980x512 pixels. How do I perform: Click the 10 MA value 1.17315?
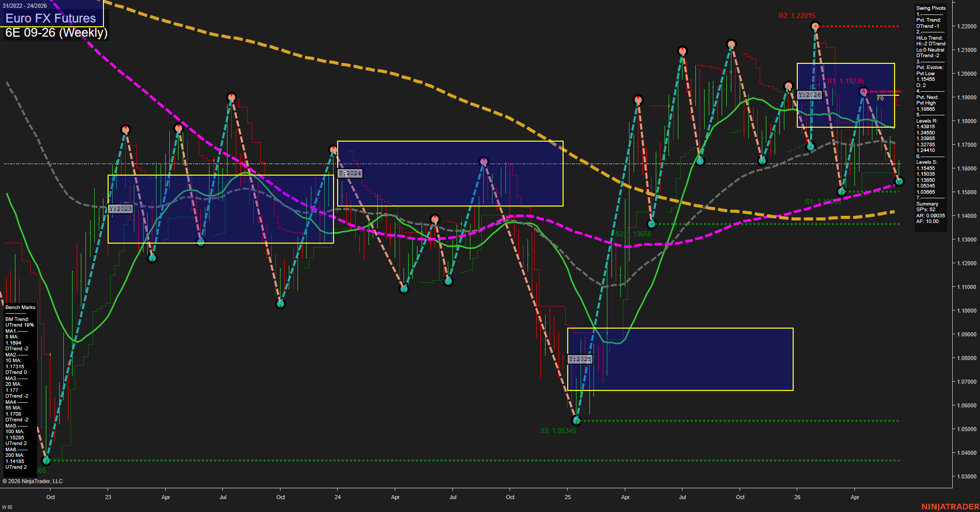point(15,367)
